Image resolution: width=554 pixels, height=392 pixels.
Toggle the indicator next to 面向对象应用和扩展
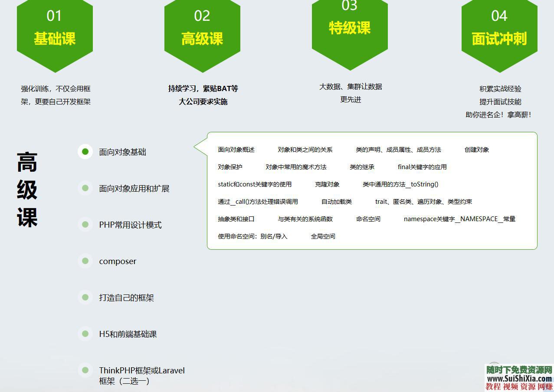point(85,188)
